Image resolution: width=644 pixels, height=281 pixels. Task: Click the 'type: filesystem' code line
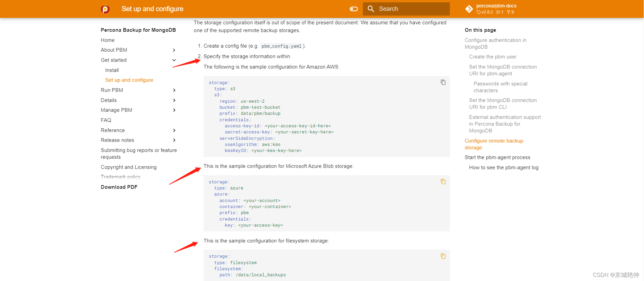235,263
